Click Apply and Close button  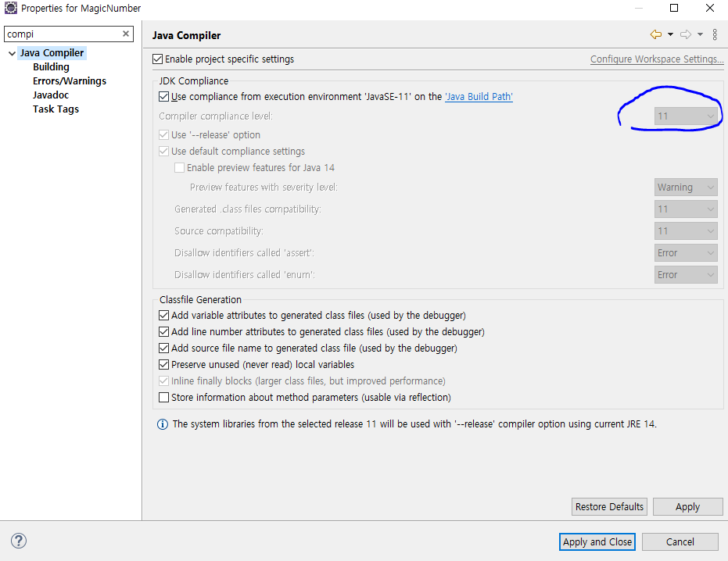tap(597, 542)
